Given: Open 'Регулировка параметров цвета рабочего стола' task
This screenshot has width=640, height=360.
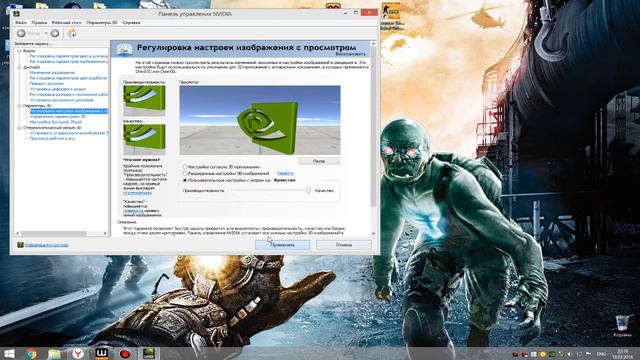Looking at the screenshot, I should 69,78.
